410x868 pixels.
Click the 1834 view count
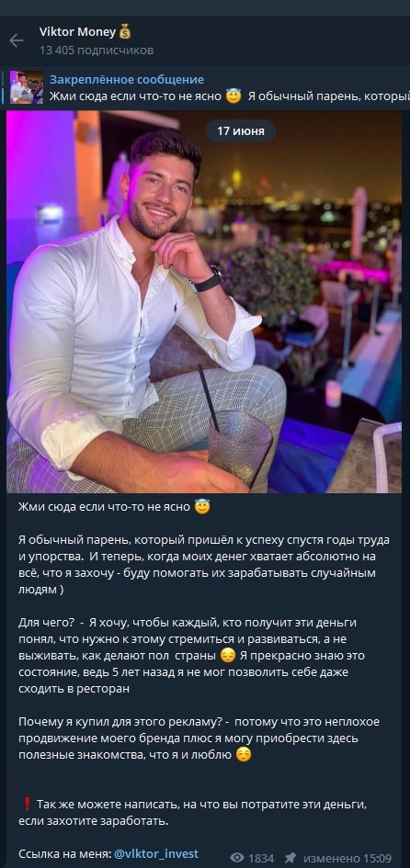[x=261, y=858]
